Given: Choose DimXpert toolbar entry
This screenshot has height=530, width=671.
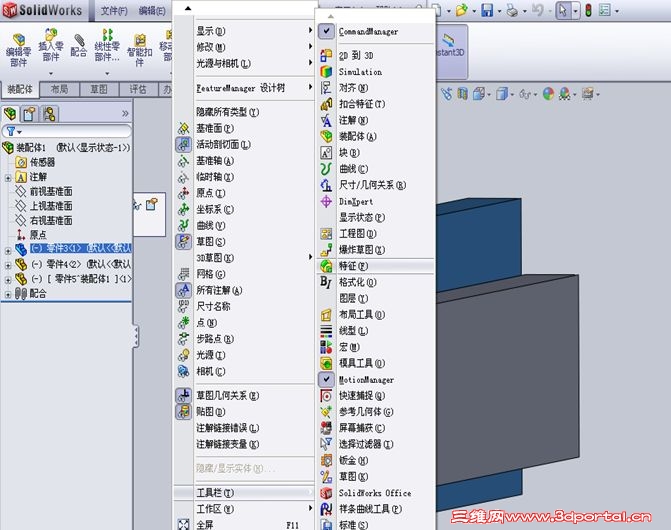Looking at the screenshot, I should coord(356,201).
